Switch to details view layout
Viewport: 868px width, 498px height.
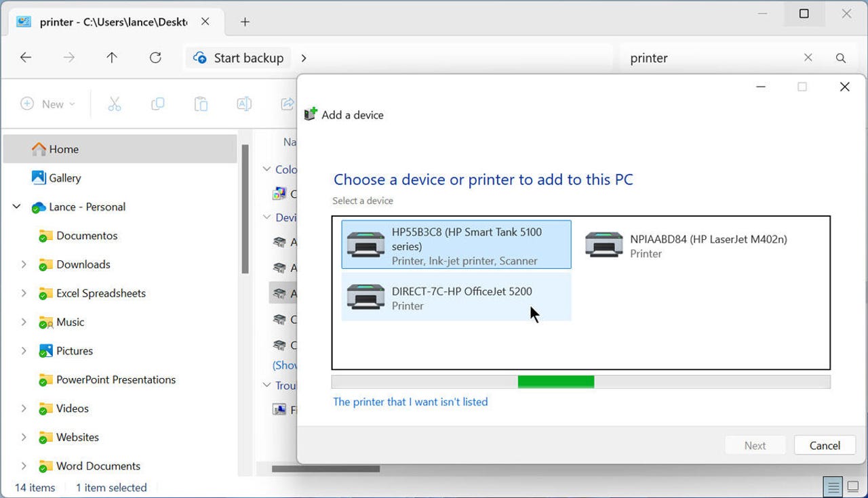(833, 486)
